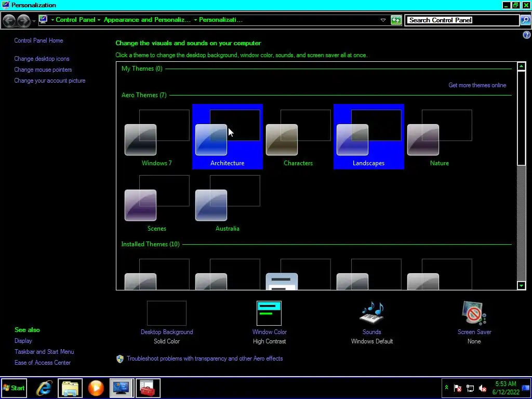Click the muted volume tray icon
Viewport: 532px width, 399px height.
point(483,388)
